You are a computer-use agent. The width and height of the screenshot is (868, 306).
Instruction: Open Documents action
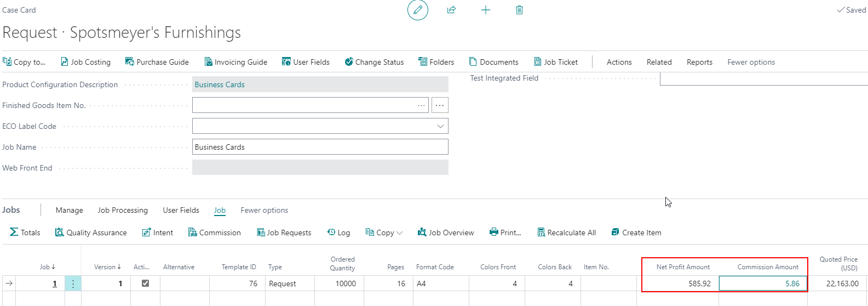(494, 62)
